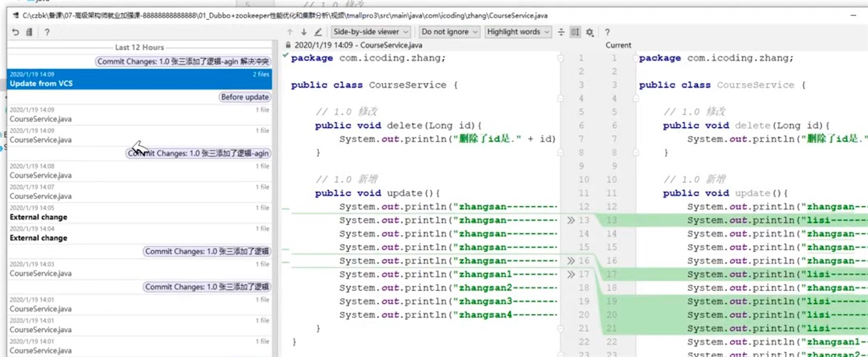
Task: Open the Do not ignore dropdown
Action: tap(449, 32)
